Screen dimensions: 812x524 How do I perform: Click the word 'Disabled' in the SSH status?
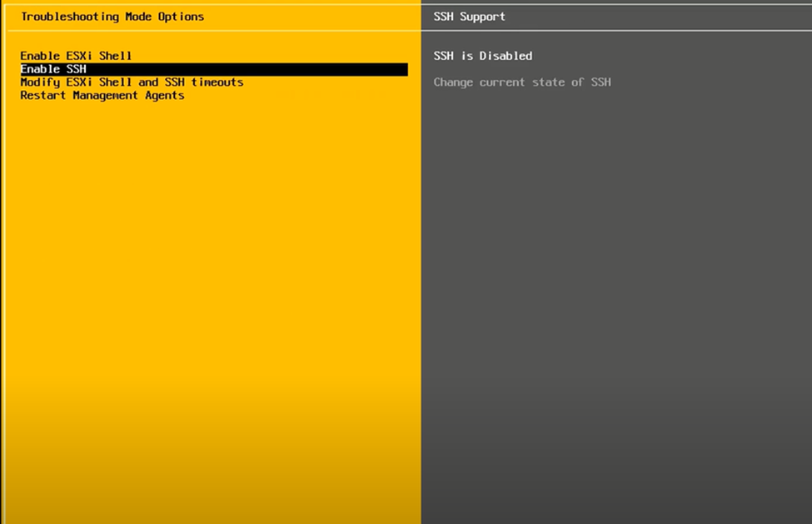(x=506, y=56)
